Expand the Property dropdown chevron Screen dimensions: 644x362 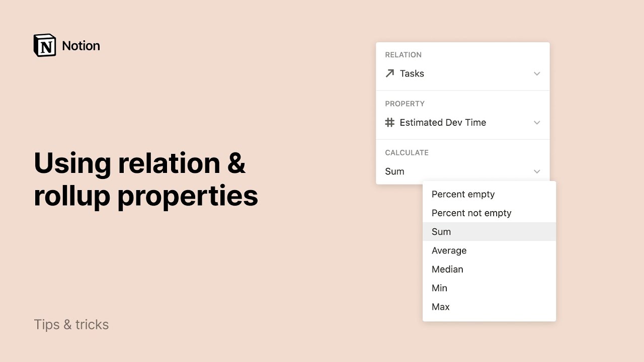point(537,122)
